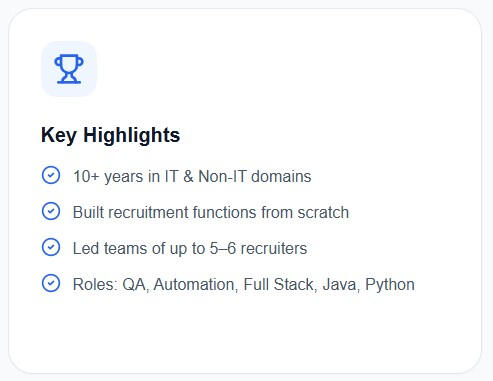Click the words Full Stack

tap(278, 285)
